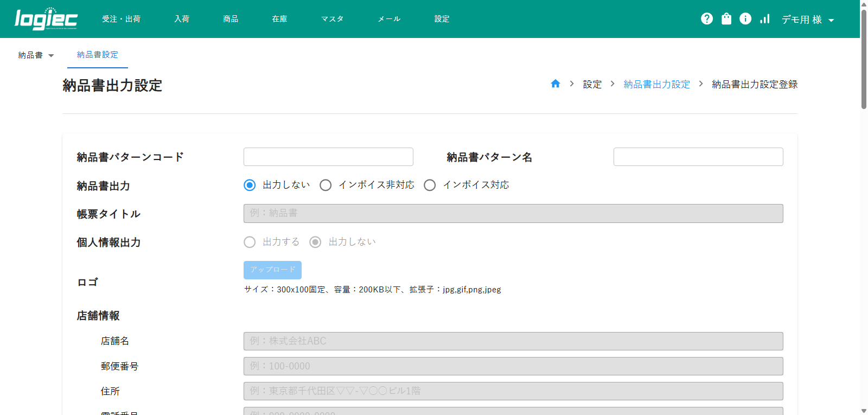Open the マスタ menu
This screenshot has height=415, width=868.
[332, 19]
